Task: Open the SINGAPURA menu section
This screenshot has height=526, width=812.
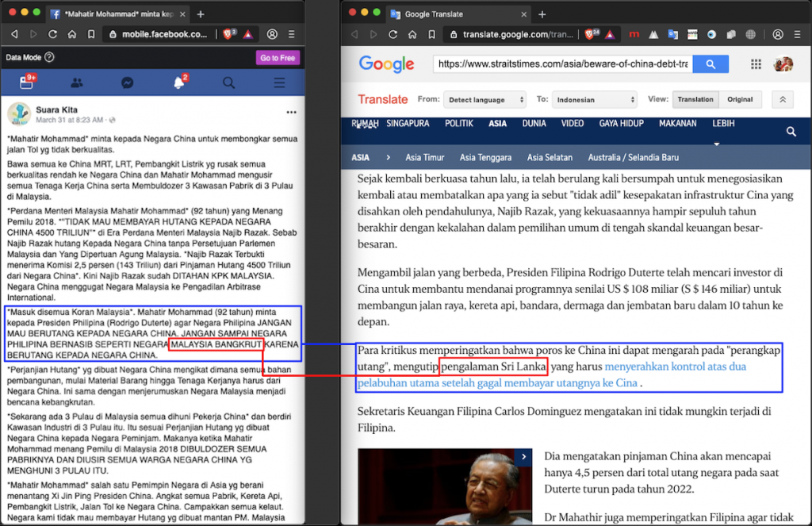Action: pos(408,123)
